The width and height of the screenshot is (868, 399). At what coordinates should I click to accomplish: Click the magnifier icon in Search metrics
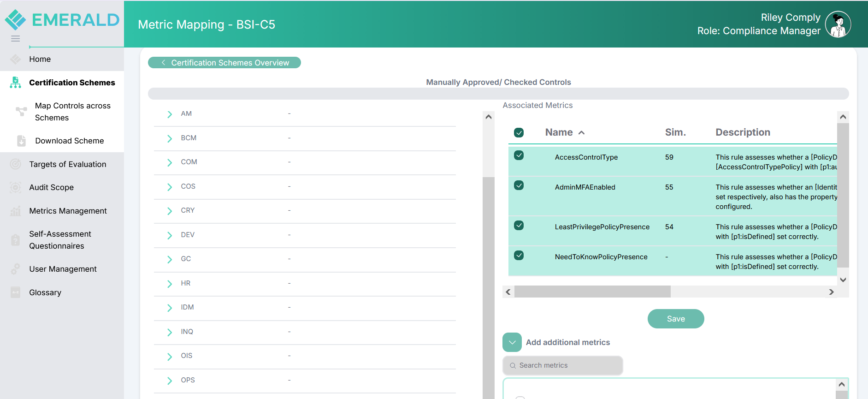tap(513, 366)
